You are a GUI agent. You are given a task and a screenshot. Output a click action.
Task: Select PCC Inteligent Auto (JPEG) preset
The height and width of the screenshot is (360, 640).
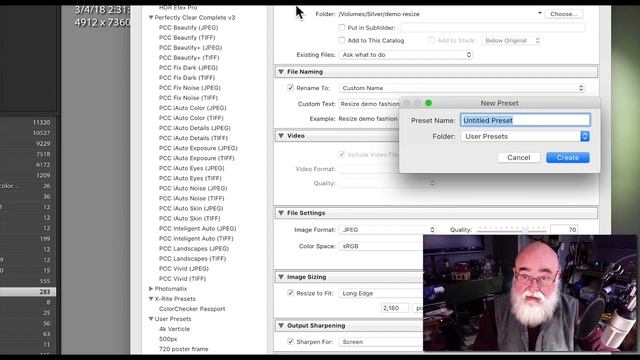click(x=198, y=229)
